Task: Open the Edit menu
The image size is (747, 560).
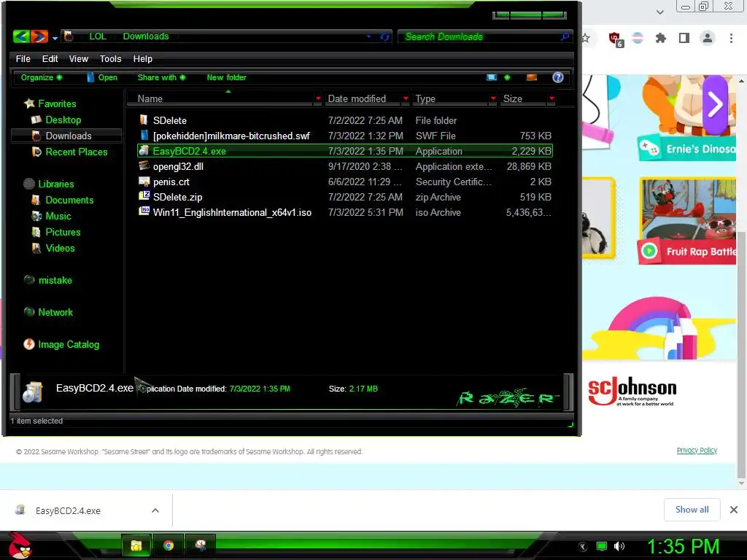Action: click(50, 58)
